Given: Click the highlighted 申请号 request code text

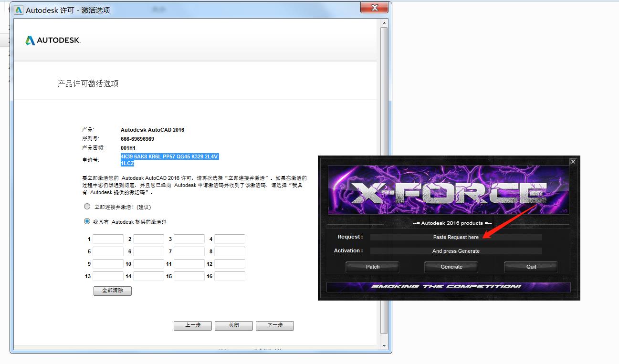Looking at the screenshot, I should [x=169, y=157].
